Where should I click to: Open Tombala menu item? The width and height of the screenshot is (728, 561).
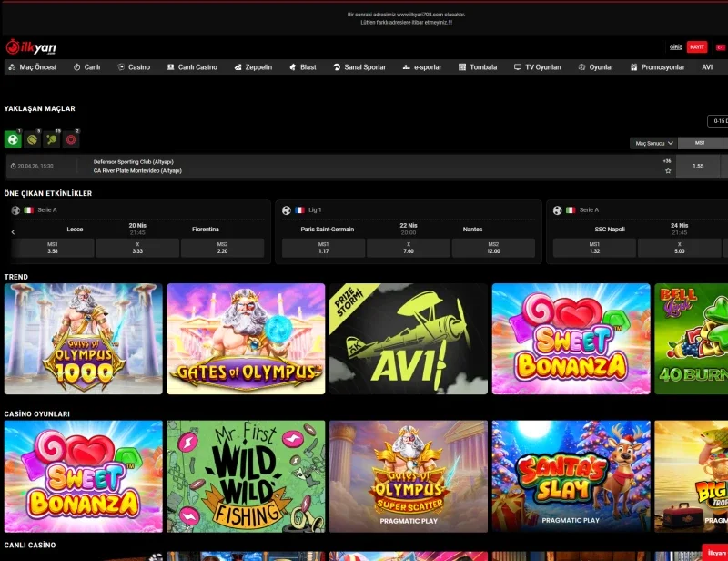(x=478, y=66)
